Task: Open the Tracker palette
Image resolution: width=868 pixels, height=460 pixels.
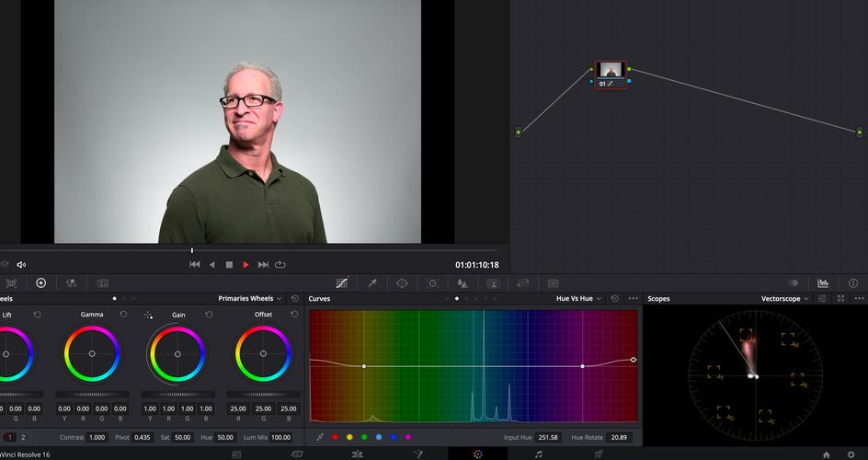Action: click(432, 282)
